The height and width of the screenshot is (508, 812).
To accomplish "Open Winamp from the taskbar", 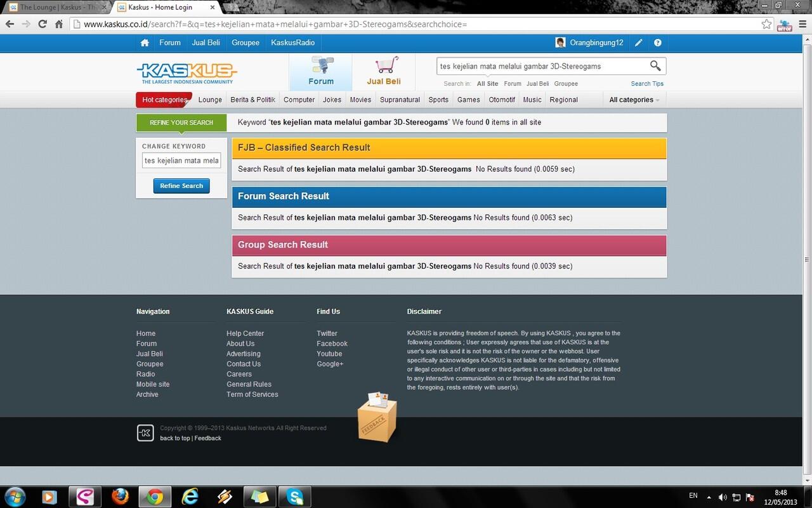I will point(225,496).
